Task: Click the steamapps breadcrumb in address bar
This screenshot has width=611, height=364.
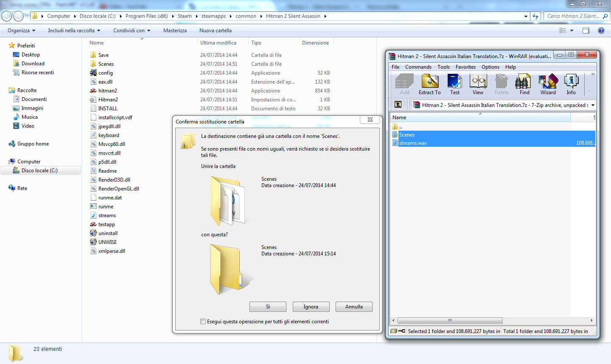Action: point(213,16)
